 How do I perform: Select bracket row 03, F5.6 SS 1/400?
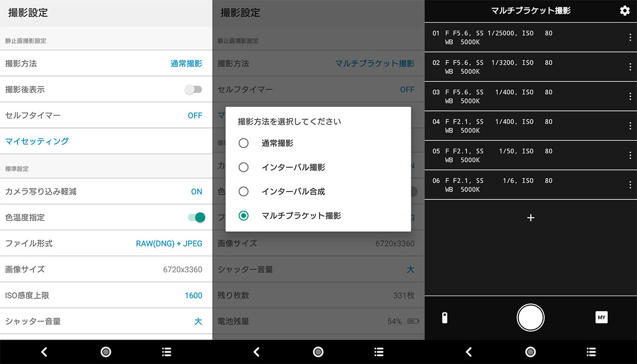(531, 96)
